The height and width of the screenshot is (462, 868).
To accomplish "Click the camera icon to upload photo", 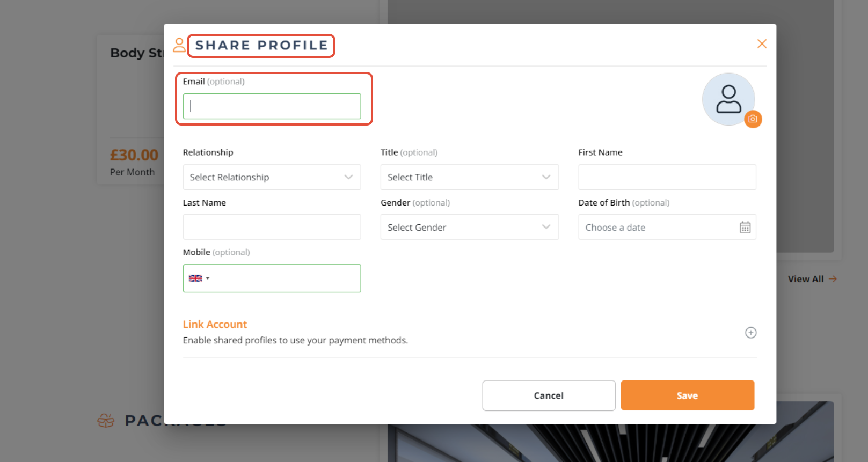I will [753, 119].
